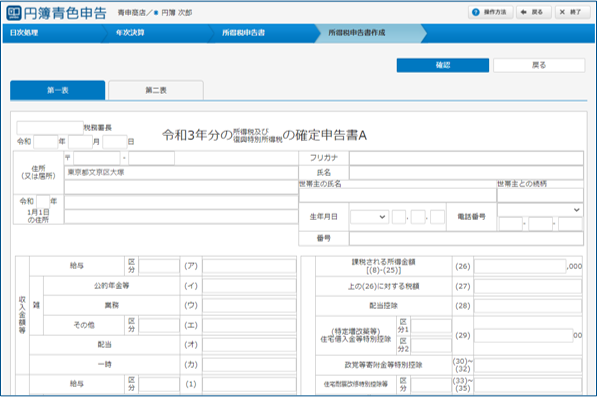
Task: Click the 課税される所得金額 (26) field
Action: 520,266
